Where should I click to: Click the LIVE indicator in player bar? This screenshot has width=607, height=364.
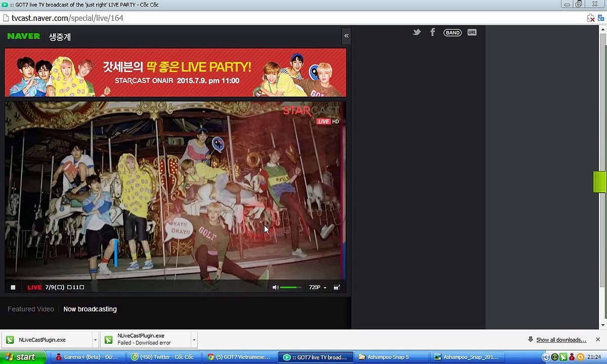click(x=34, y=287)
